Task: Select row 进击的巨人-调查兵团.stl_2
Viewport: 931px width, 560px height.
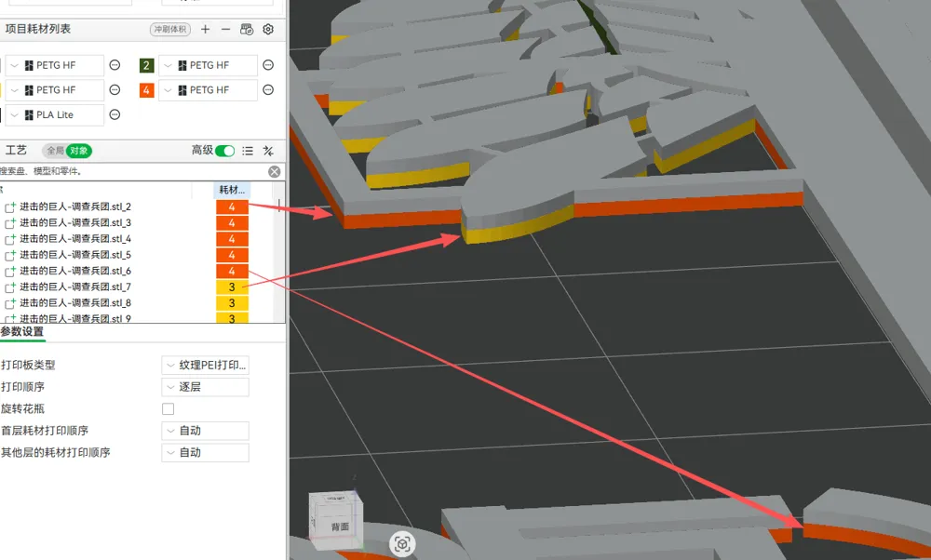Action: click(x=75, y=207)
